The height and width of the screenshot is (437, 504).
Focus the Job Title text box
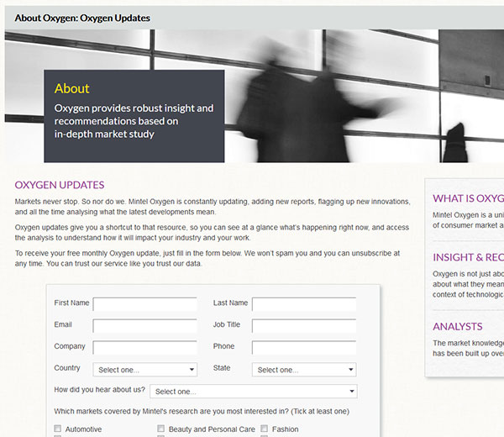(304, 326)
